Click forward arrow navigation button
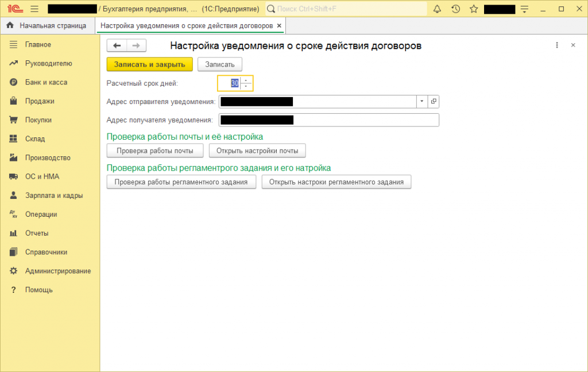Viewport: 588px width, 372px height. (136, 45)
